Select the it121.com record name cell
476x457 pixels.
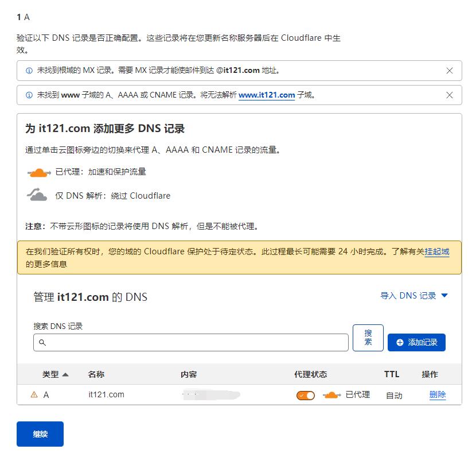click(x=106, y=395)
